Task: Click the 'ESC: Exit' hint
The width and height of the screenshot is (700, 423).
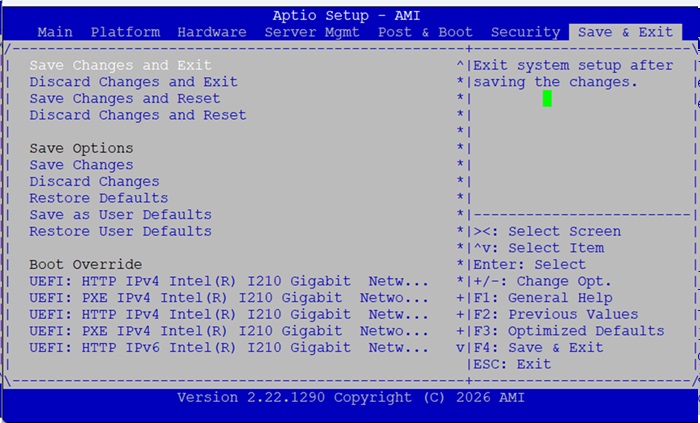Action: (512, 365)
